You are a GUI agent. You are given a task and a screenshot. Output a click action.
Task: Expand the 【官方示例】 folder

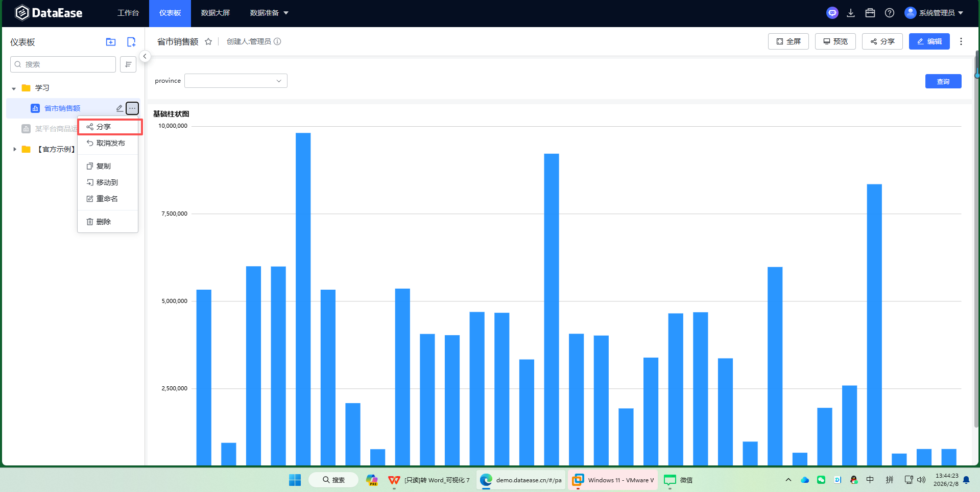click(x=14, y=149)
